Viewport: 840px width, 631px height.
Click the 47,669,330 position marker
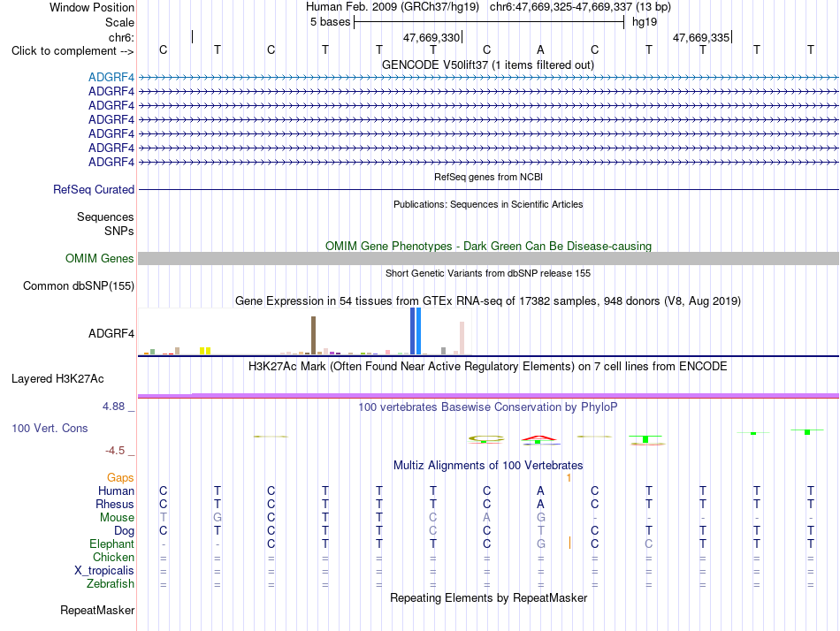coord(433,37)
